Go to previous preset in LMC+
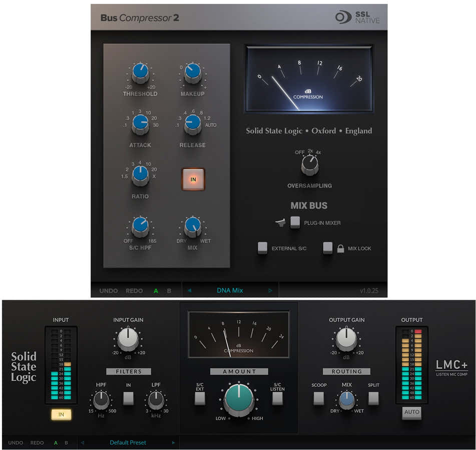Image resolution: width=476 pixels, height=450 pixels. (x=83, y=442)
